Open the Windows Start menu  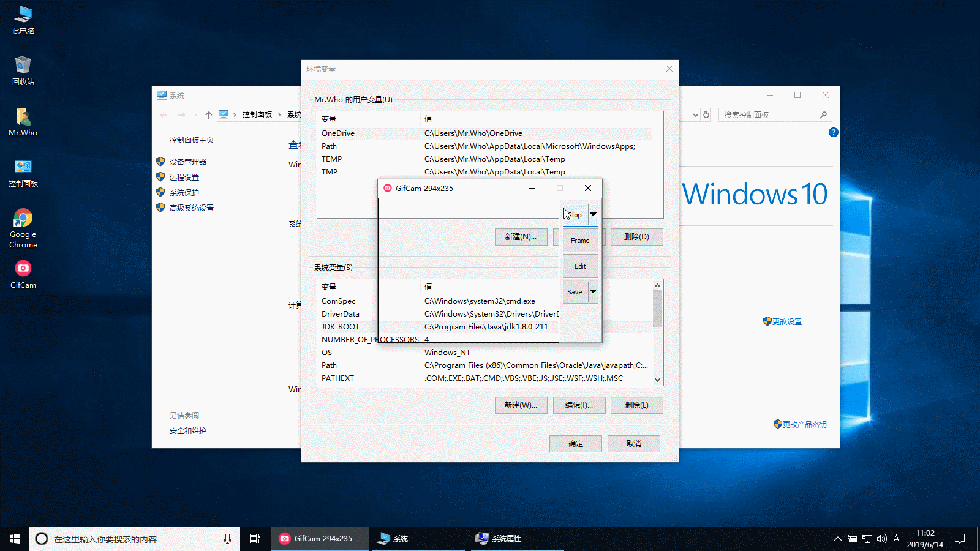tap(15, 539)
